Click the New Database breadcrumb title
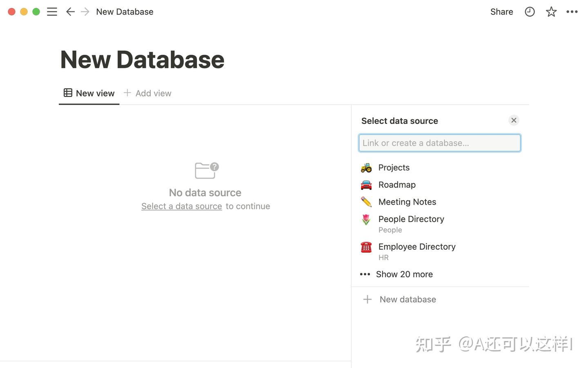Image resolution: width=588 pixels, height=368 pixels. [x=124, y=11]
